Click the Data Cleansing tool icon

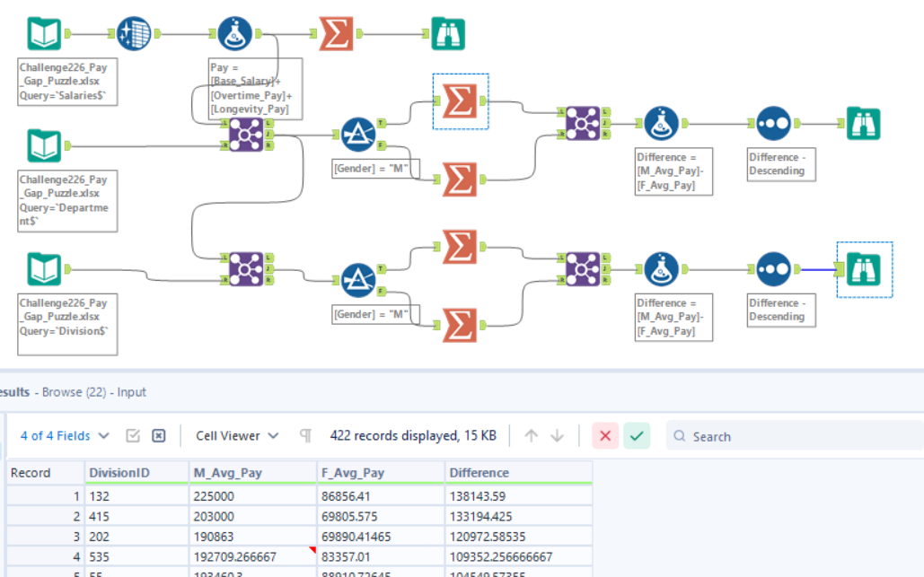coord(134,33)
